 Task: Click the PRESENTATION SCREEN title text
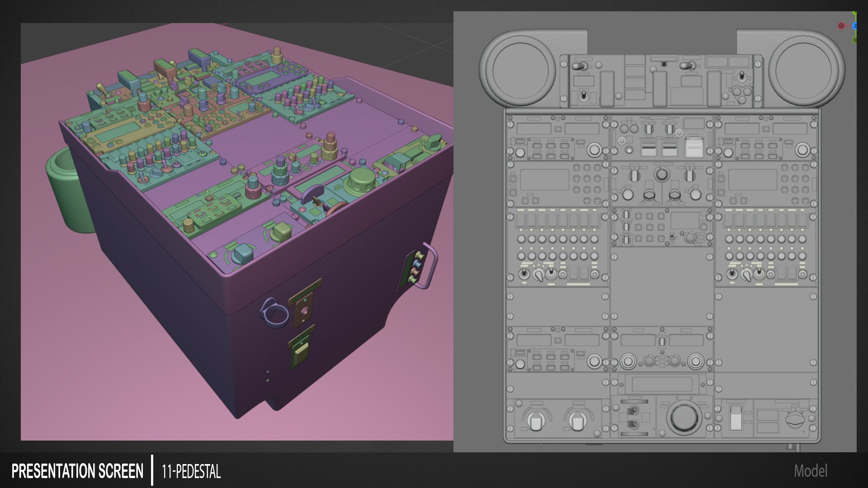(77, 471)
